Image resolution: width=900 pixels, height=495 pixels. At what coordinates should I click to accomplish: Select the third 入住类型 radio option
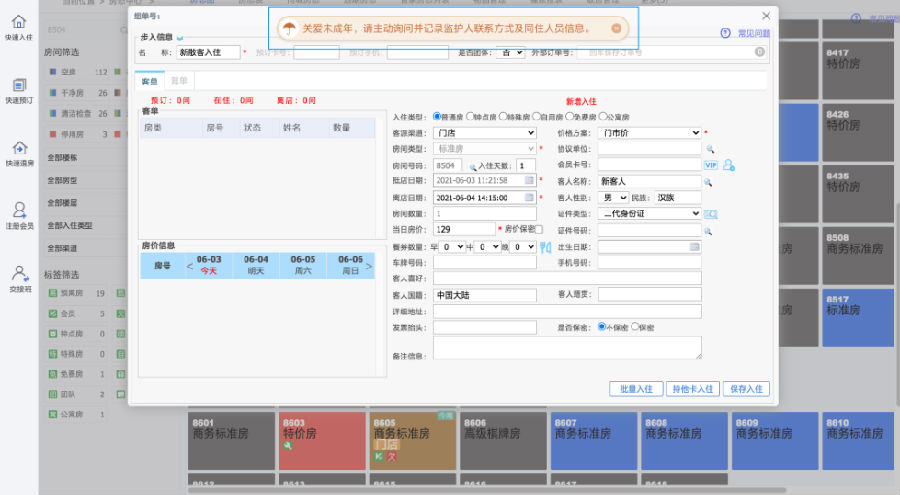coord(503,117)
